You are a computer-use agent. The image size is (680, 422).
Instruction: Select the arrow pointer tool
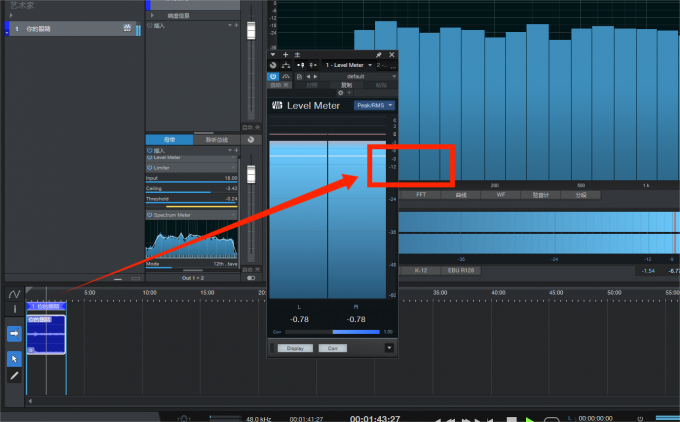coord(14,358)
